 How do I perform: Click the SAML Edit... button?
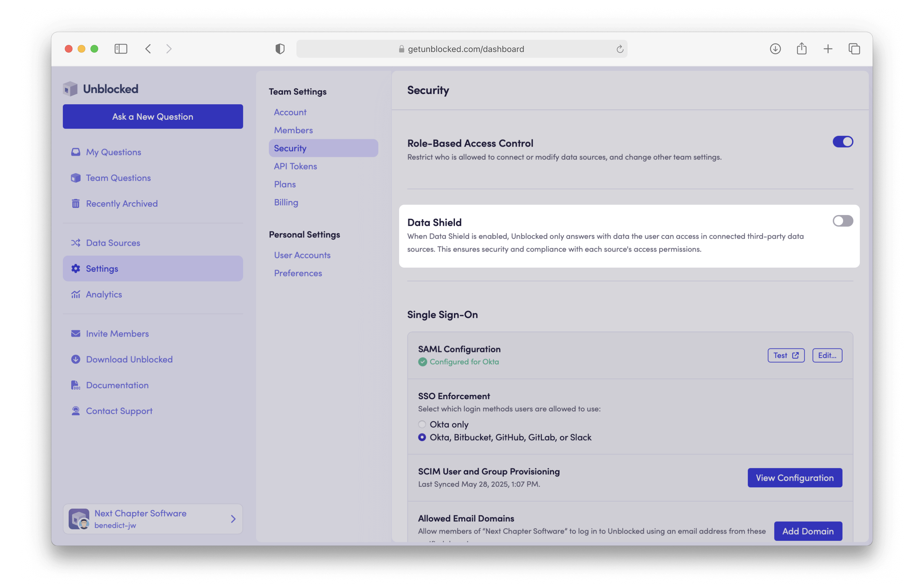point(827,355)
